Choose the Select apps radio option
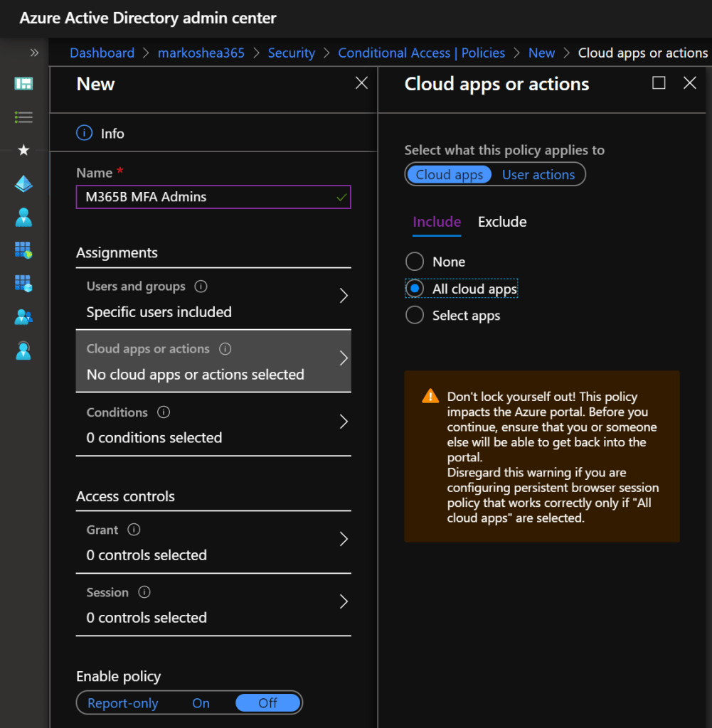This screenshot has height=728, width=712. coord(414,316)
